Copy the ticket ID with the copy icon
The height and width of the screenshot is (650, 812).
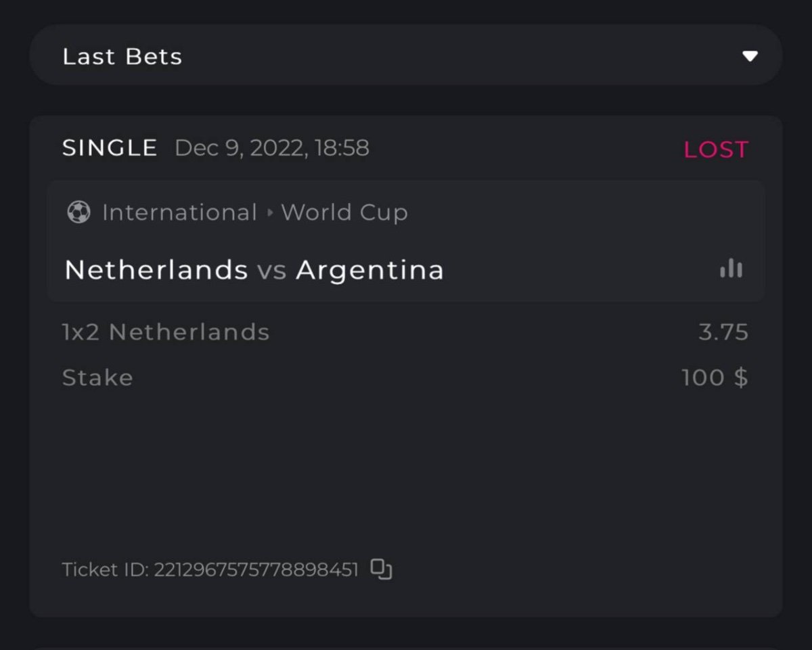point(382,570)
